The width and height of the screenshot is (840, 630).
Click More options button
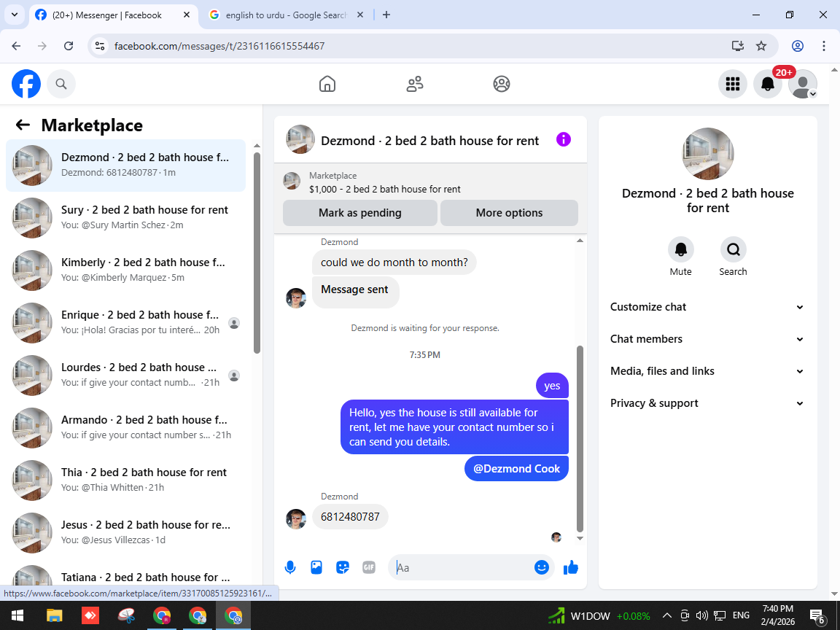click(x=509, y=213)
